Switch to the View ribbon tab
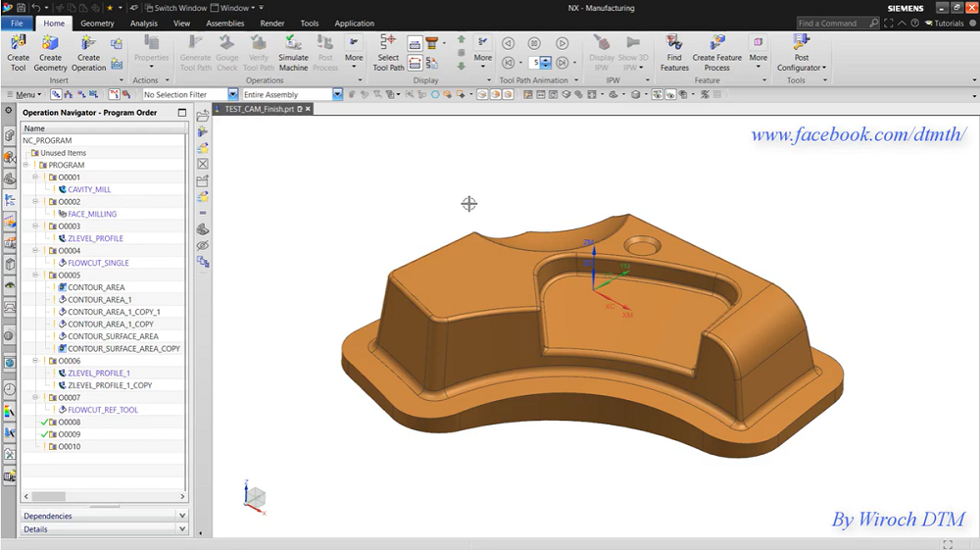This screenshot has height=550, width=980. 182,24
